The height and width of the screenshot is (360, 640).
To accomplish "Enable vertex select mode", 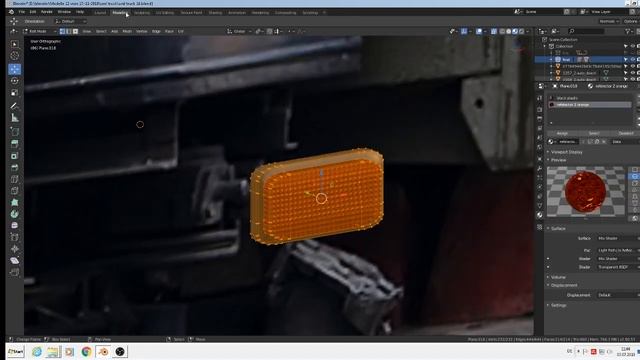I will 62,31.
